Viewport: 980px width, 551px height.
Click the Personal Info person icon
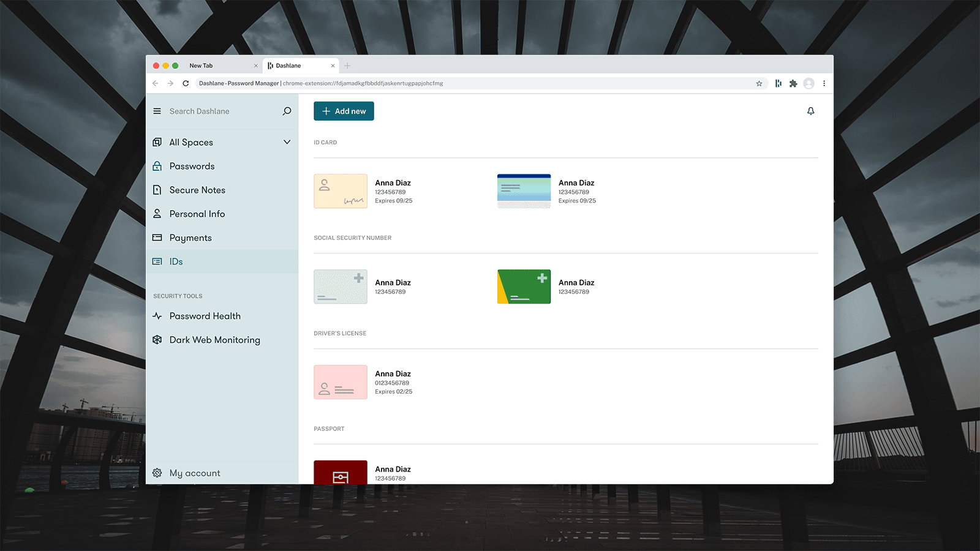pyautogui.click(x=157, y=214)
